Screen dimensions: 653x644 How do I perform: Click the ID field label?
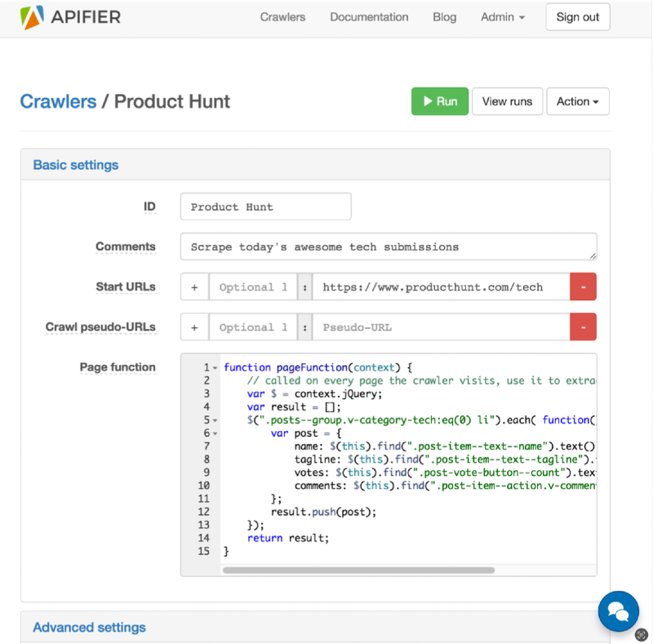(x=149, y=207)
